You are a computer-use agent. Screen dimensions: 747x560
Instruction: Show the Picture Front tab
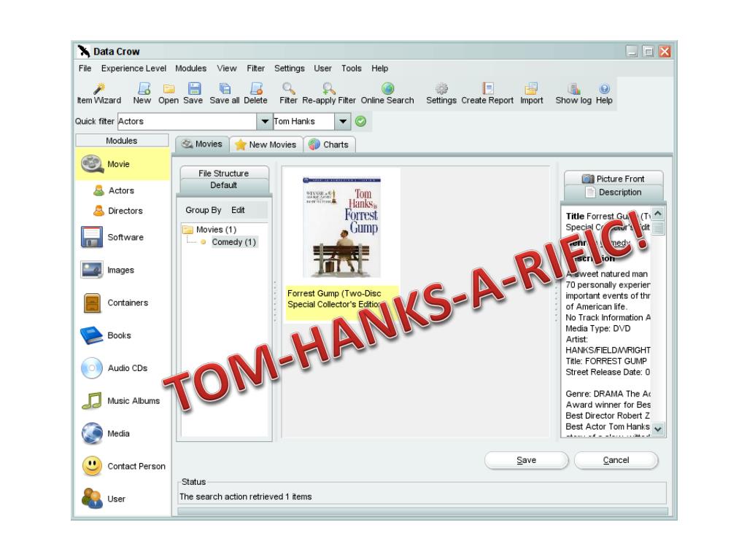[614, 179]
